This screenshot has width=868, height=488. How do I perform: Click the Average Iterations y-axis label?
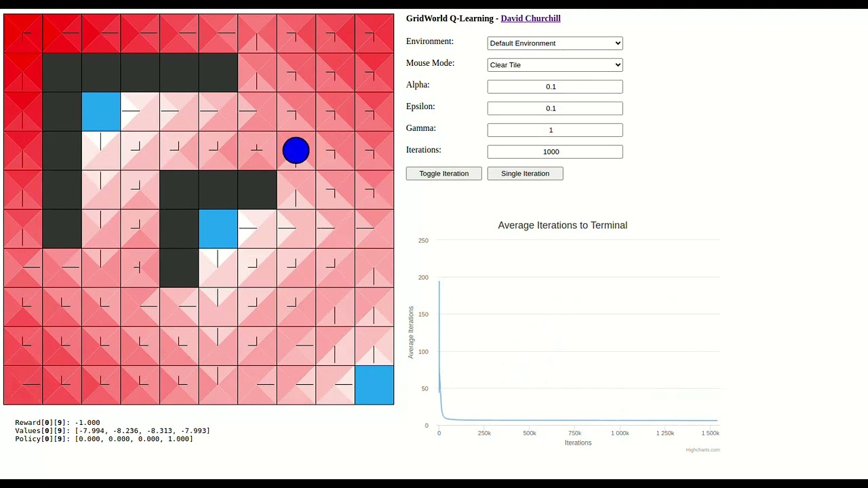[411, 332]
